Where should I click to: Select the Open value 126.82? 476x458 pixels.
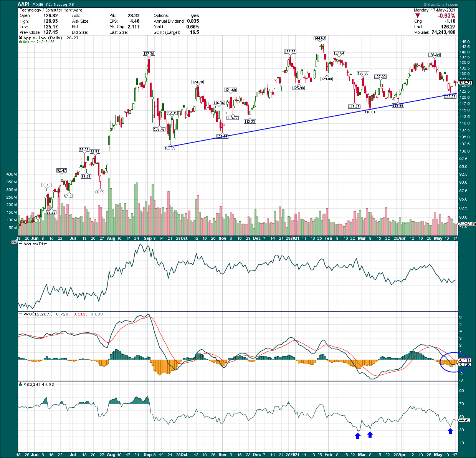(x=51, y=16)
